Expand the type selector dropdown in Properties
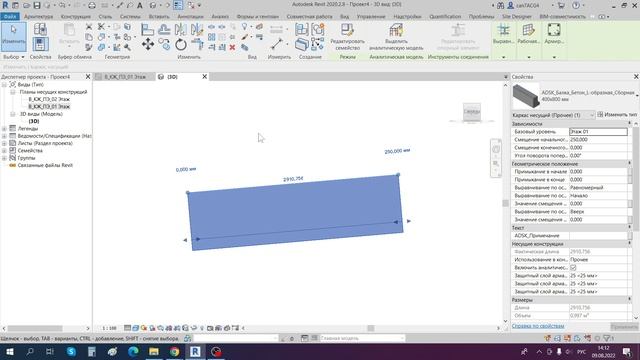Image resolution: width=640 pixels, height=360 pixels. pyautogui.click(x=637, y=96)
